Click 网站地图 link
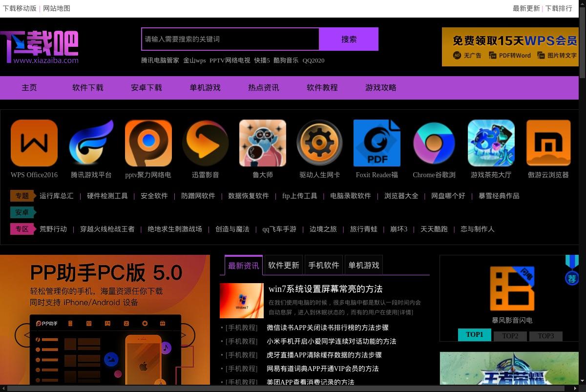 [57, 8]
